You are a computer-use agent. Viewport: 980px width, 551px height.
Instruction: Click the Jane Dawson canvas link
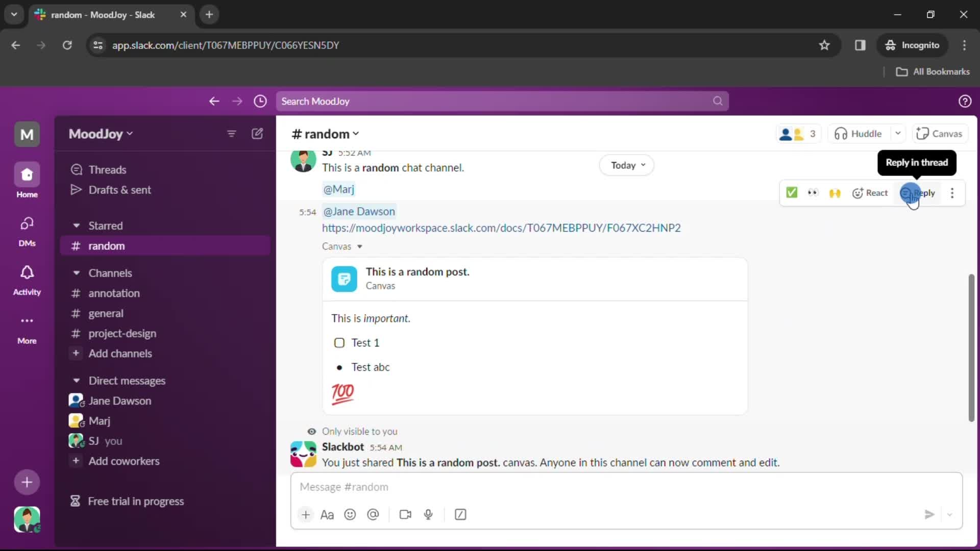pyautogui.click(x=501, y=228)
